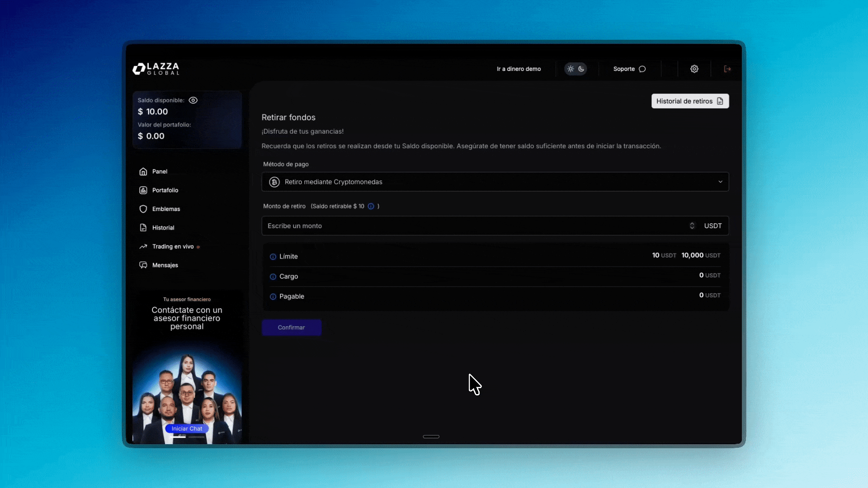Viewport: 868px width, 488px height.
Task: Click the settings gear icon
Action: tap(694, 69)
